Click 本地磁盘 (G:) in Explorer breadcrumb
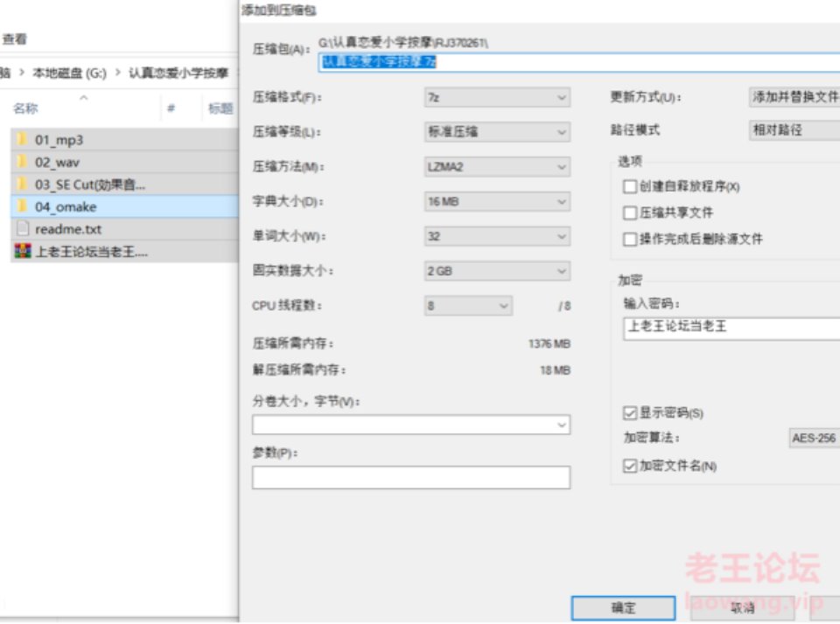840x624 pixels. tap(70, 73)
